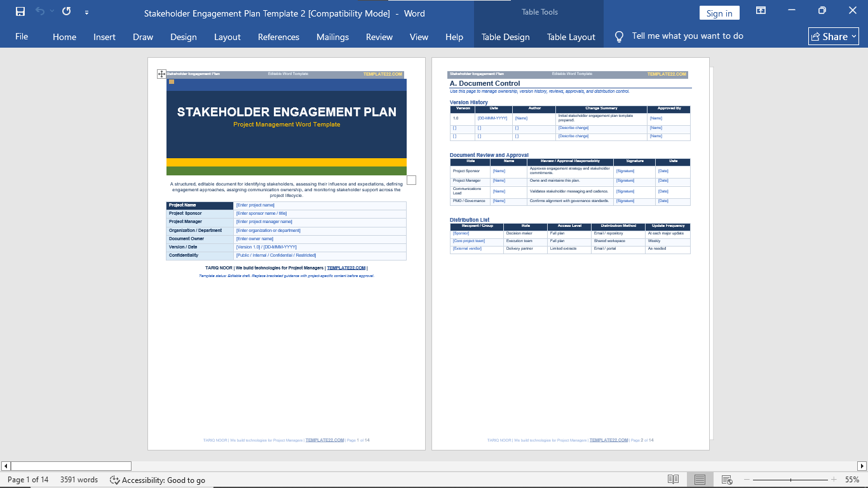Image resolution: width=868 pixels, height=488 pixels.
Task: Switch to the View tab
Action: [x=419, y=37]
